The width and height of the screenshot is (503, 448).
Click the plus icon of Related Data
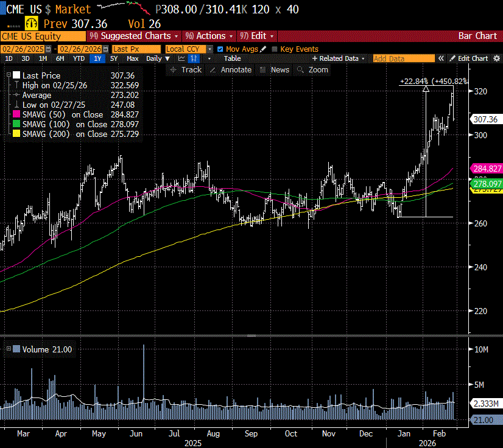pos(314,58)
